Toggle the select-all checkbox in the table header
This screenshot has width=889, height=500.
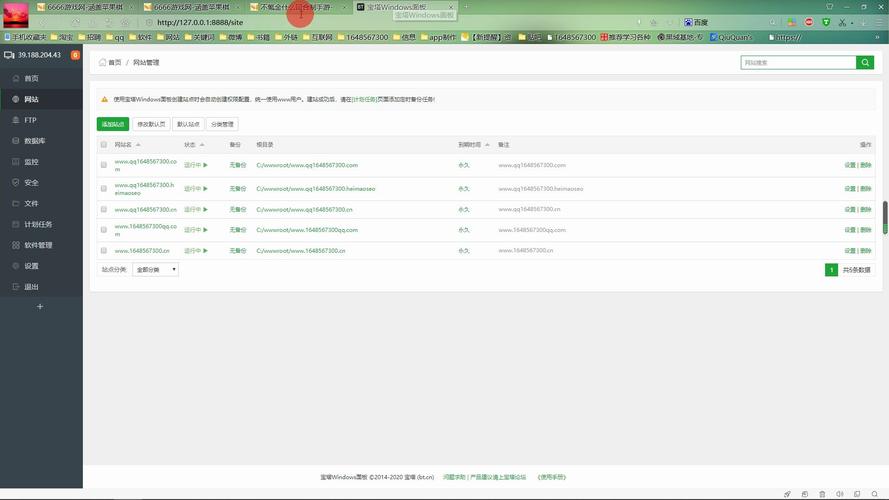pos(104,145)
